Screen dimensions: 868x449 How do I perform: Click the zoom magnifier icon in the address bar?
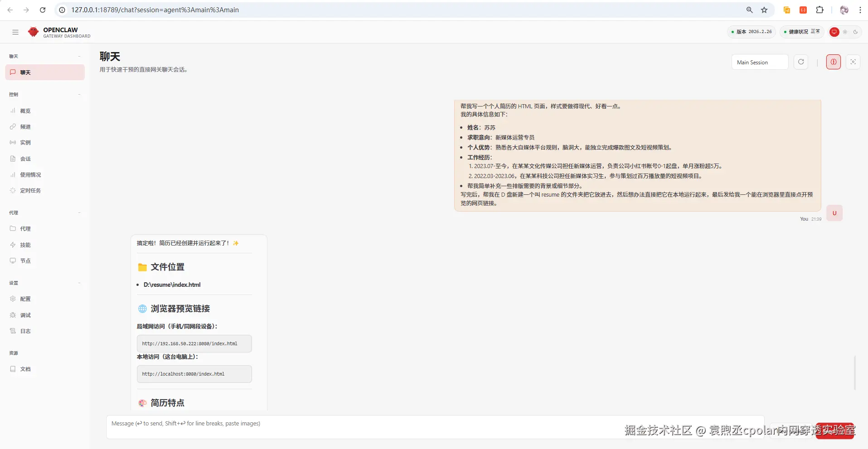[x=750, y=10]
